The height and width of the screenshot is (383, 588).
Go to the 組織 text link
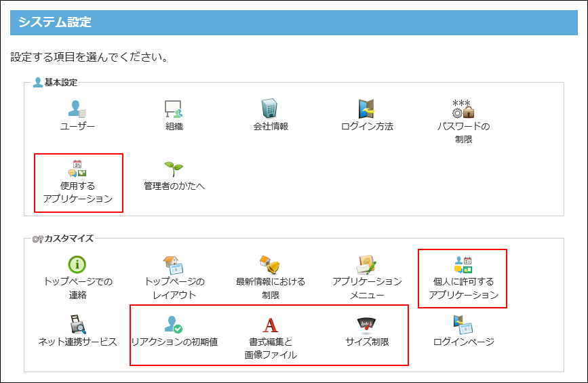click(x=174, y=126)
